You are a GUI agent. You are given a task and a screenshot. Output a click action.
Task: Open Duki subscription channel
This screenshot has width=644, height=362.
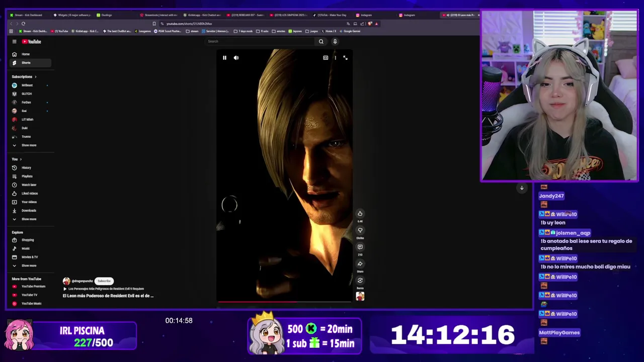tap(30, 128)
